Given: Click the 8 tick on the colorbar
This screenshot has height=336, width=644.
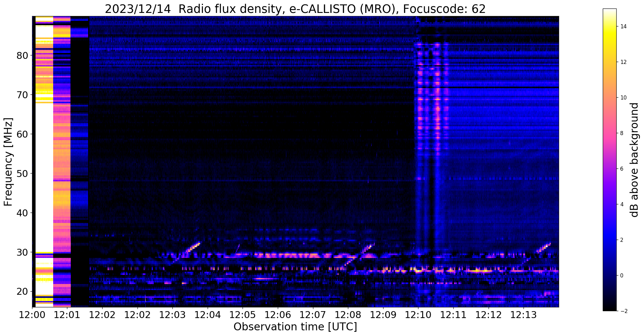Looking at the screenshot, I should (x=621, y=133).
